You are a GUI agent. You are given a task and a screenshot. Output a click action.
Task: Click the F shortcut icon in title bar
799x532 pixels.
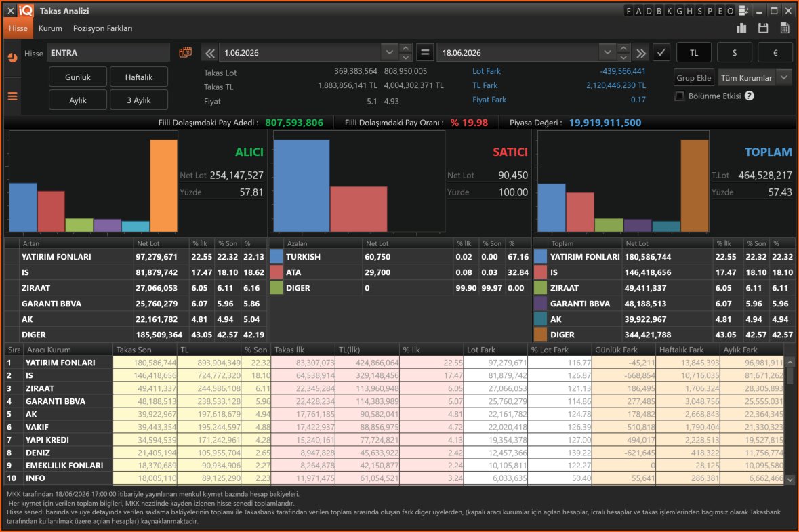coord(628,11)
